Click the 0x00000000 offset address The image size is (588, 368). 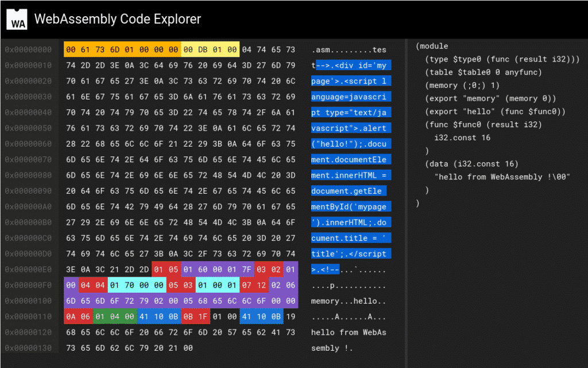click(x=29, y=49)
